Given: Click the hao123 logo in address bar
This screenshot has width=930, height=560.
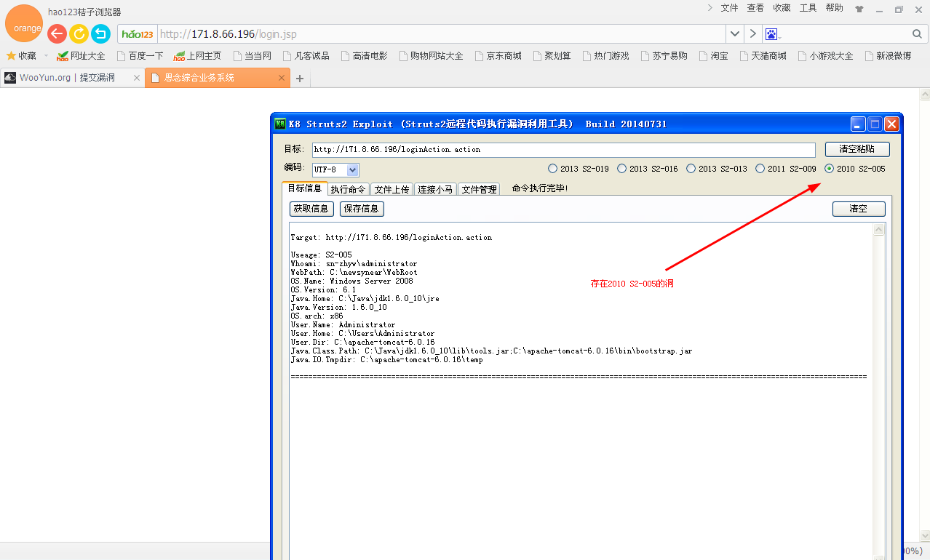Looking at the screenshot, I should point(138,34).
